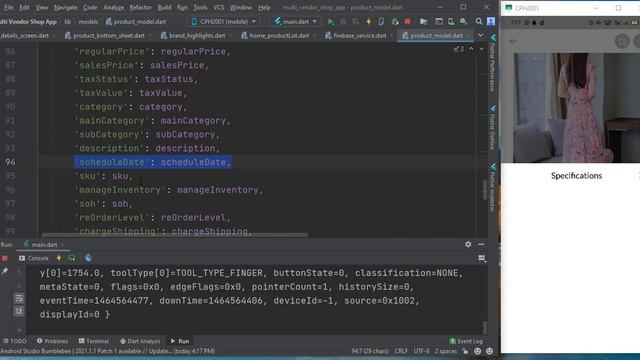Click the happy face feedback icon
This screenshot has height=360, width=640.
click(478, 351)
